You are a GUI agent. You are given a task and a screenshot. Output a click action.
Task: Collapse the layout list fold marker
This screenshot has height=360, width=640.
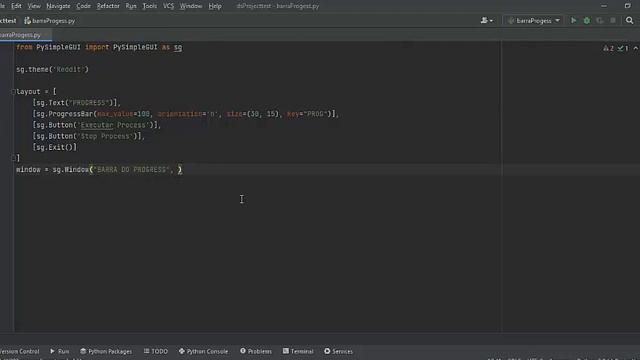point(13,92)
